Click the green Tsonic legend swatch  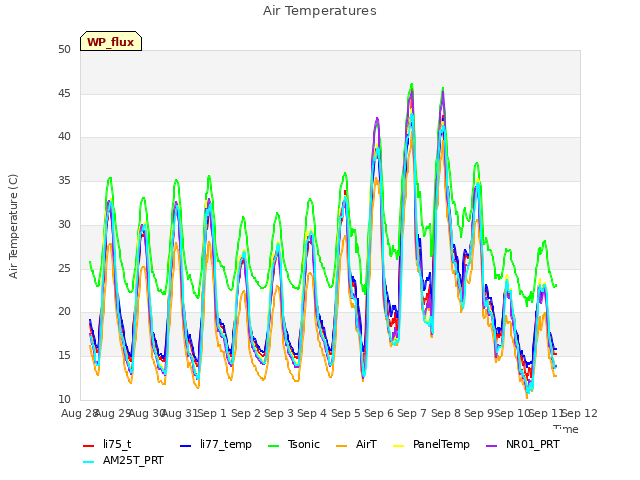click(x=273, y=445)
